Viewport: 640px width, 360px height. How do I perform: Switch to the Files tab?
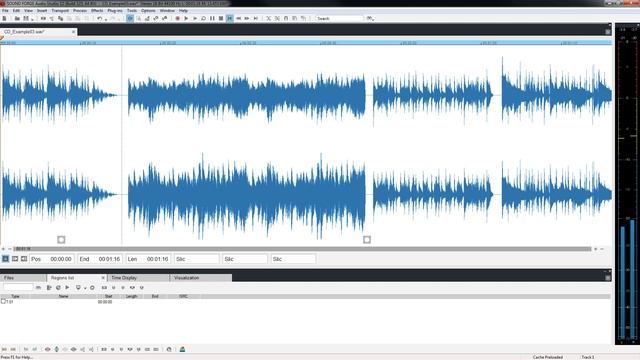point(23,278)
